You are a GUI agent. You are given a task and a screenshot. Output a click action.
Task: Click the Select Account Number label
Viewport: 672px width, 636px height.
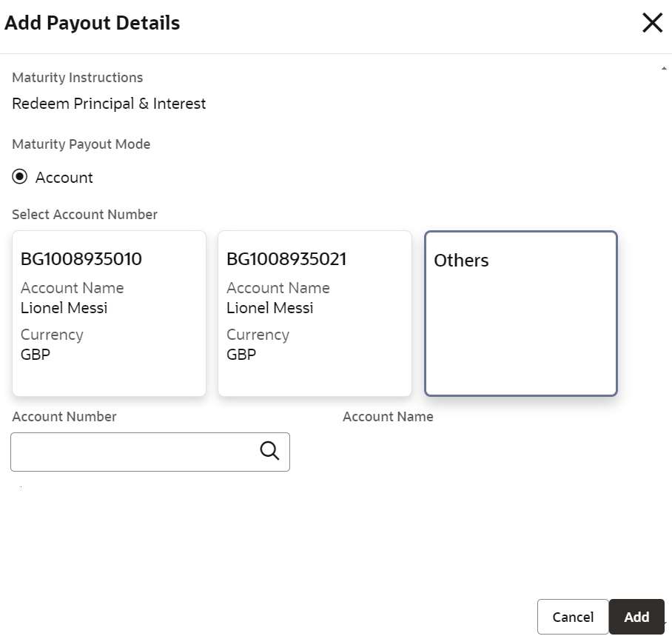pyautogui.click(x=85, y=215)
